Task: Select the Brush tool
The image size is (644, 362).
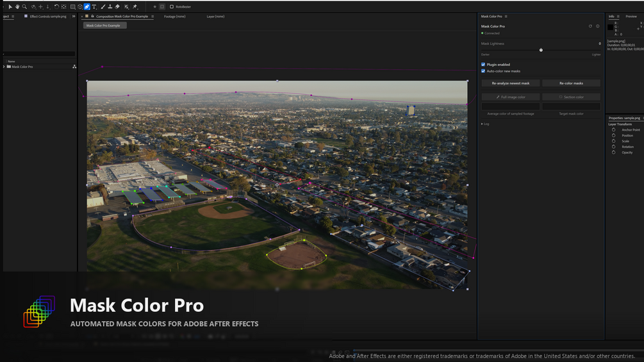Action: 103,6
